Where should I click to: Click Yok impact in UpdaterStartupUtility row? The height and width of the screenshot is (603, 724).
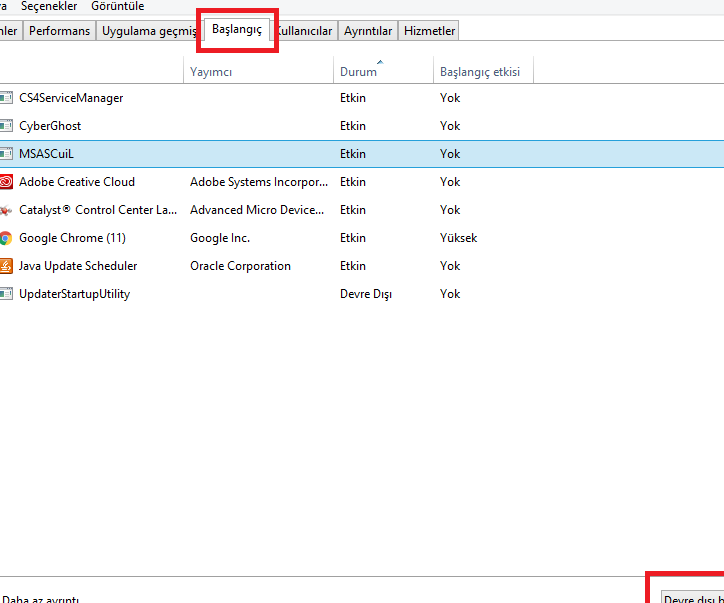[450, 294]
